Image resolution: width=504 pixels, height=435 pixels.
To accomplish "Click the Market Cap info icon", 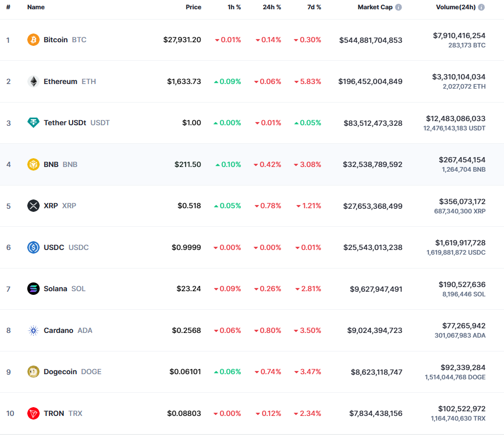I will [x=398, y=7].
